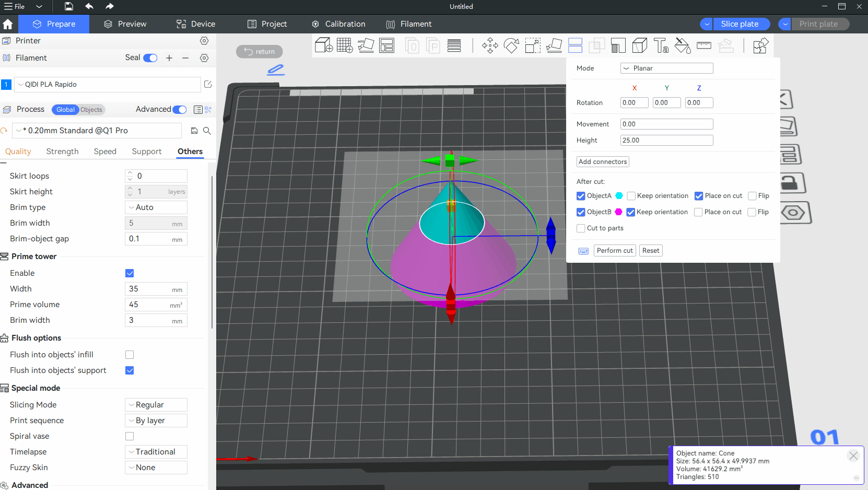Enable the Cut to parts checkbox
Viewport: 868px width, 490px height.
581,228
